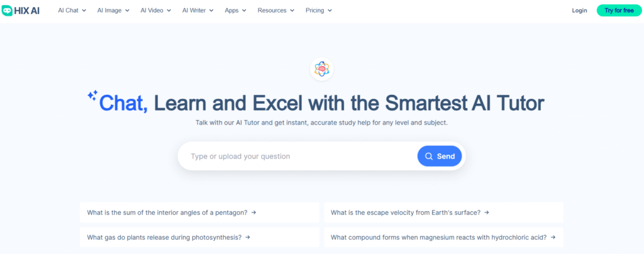Screen dimensions: 644x254
Task: Open the AI Writer menu
Action: [x=197, y=11]
